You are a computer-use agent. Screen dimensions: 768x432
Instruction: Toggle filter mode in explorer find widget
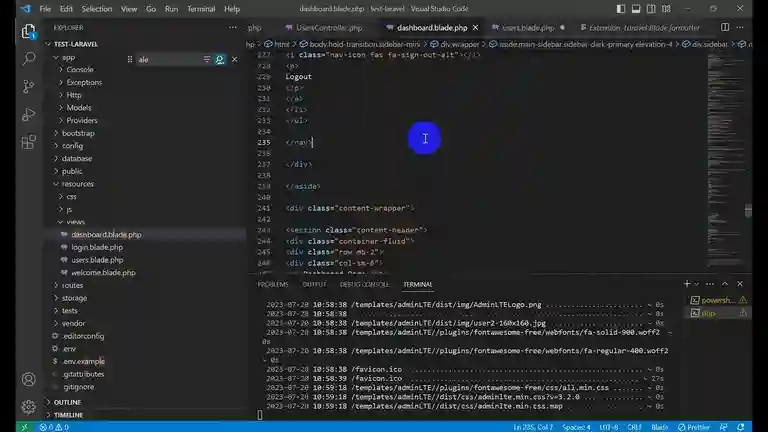coord(207,59)
